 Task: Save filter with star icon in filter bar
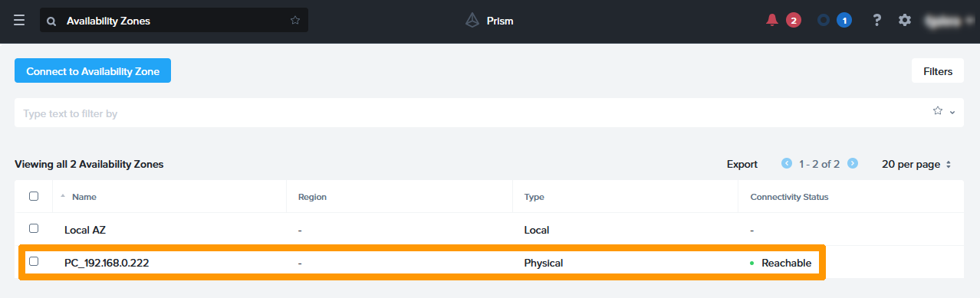(937, 111)
